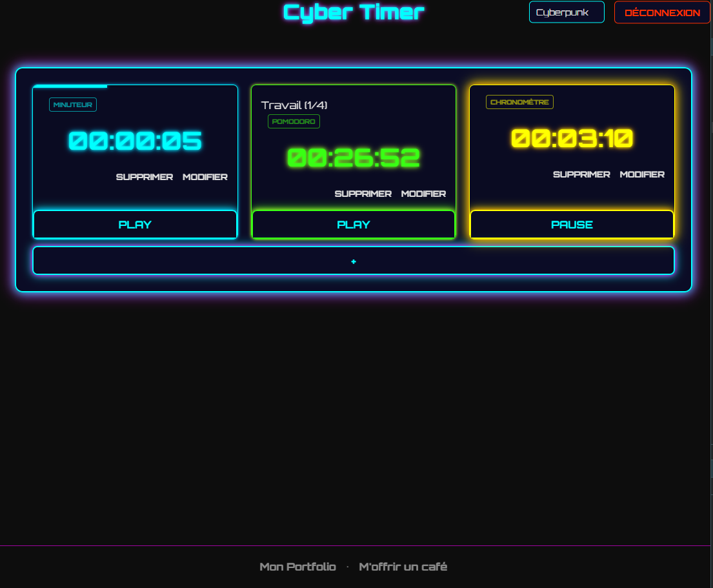Click MODIFIER on the Pomodoro timer
The width and height of the screenshot is (713, 588).
click(423, 193)
